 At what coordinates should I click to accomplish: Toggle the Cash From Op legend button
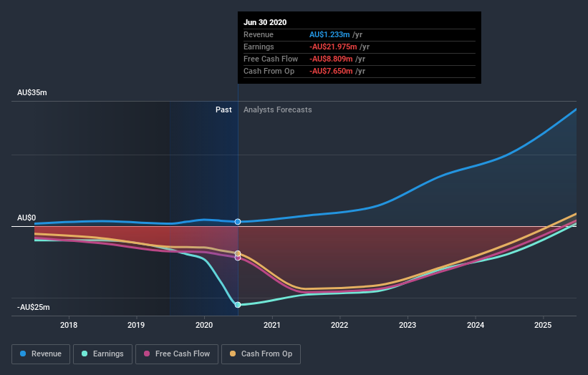[261, 354]
